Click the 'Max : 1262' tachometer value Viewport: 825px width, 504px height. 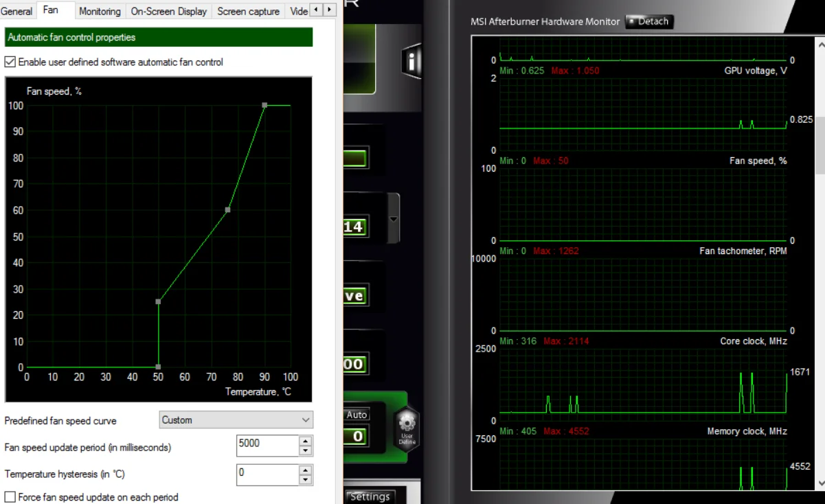pos(556,251)
